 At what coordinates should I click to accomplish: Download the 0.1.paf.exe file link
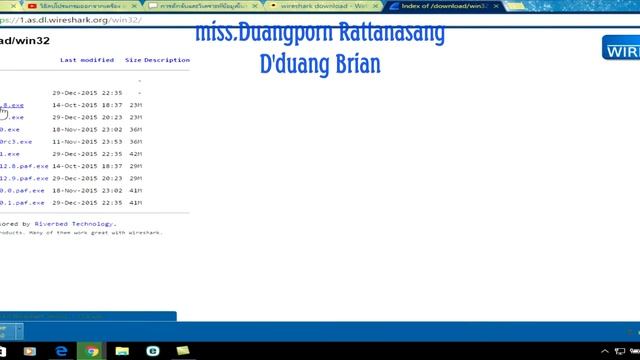coord(22,203)
